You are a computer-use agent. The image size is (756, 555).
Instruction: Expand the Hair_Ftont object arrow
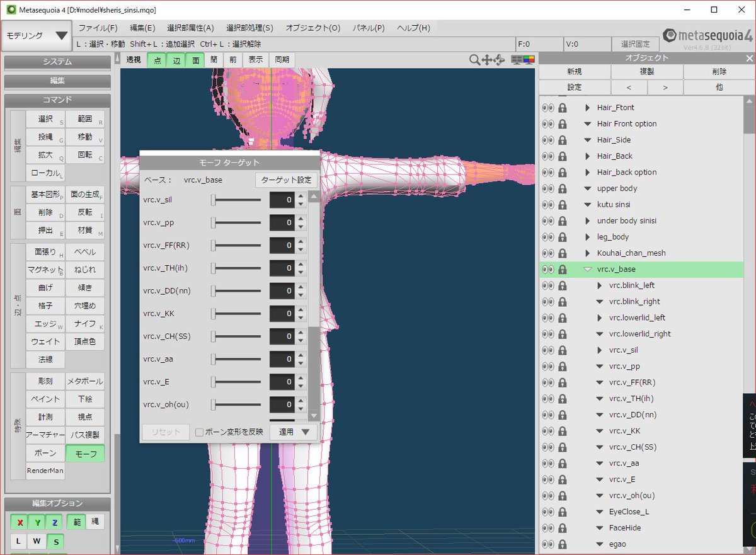(x=587, y=108)
